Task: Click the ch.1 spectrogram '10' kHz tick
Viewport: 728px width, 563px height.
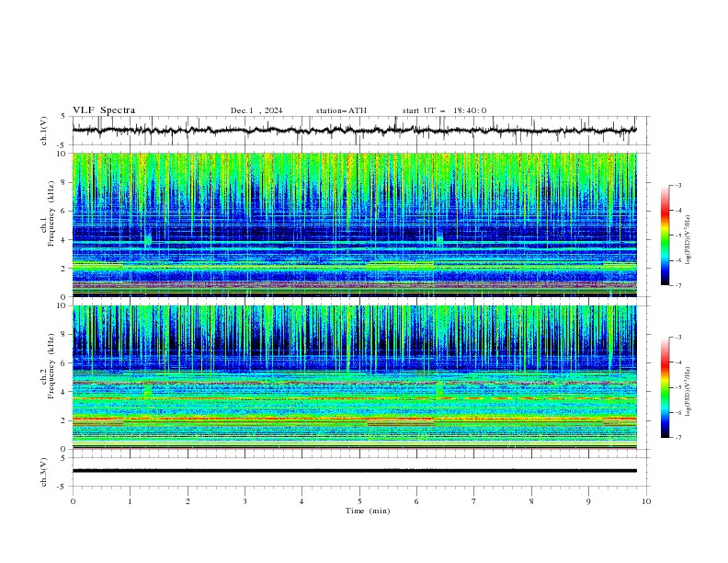Action: (x=65, y=154)
